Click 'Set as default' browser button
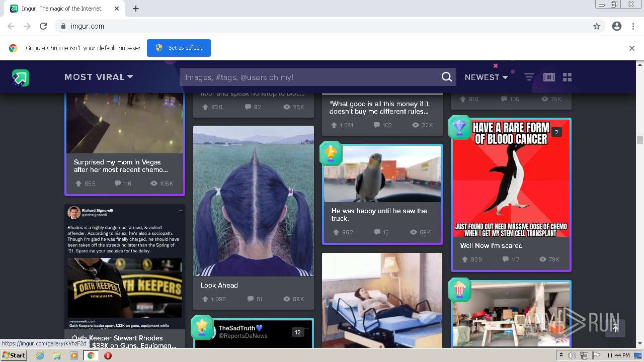Viewport: 644px width, 362px height. coord(179,48)
